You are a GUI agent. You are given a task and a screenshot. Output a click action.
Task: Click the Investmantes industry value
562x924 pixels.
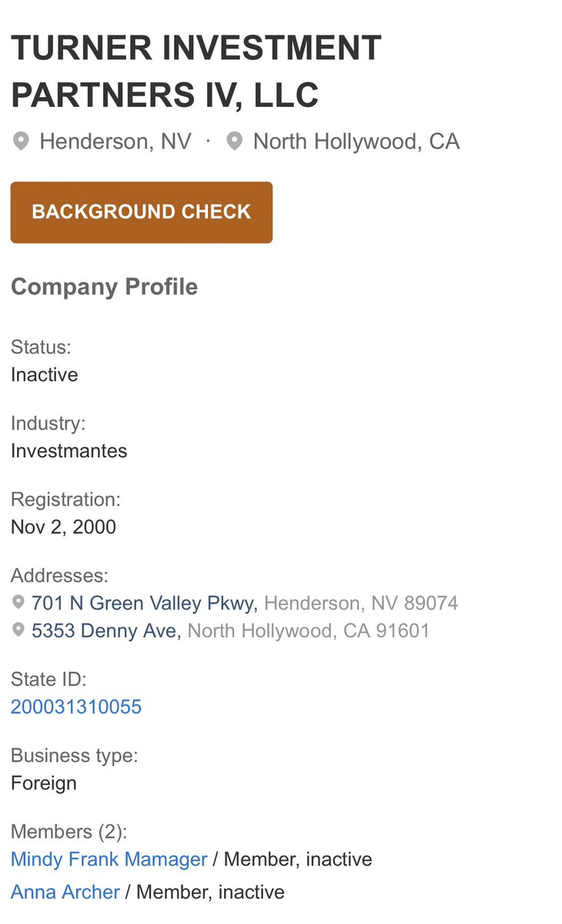coord(69,450)
